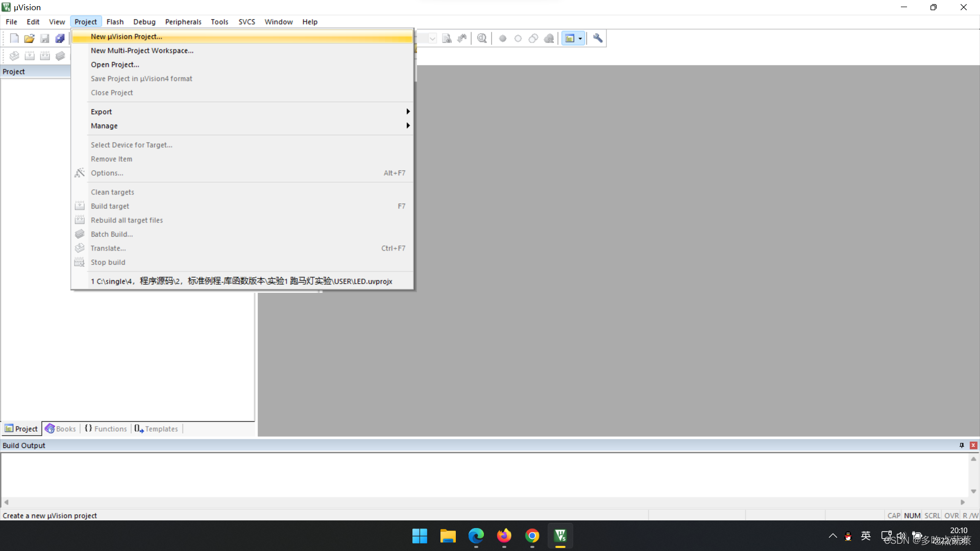Screen dimensions: 980x551
Task: Open recent LED.uvprojx project entry
Action: click(x=241, y=281)
